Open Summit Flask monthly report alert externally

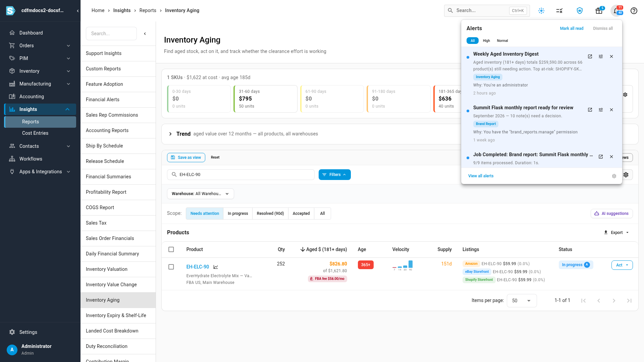click(590, 110)
